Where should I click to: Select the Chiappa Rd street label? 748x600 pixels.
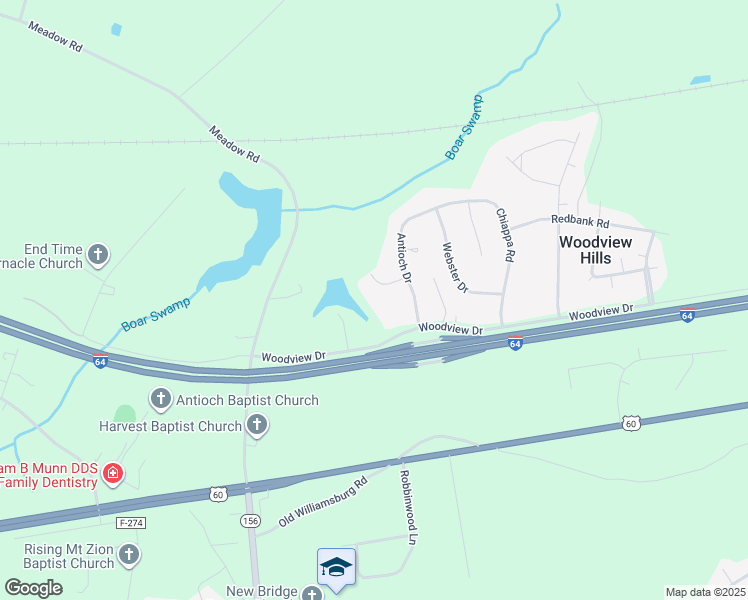click(506, 235)
